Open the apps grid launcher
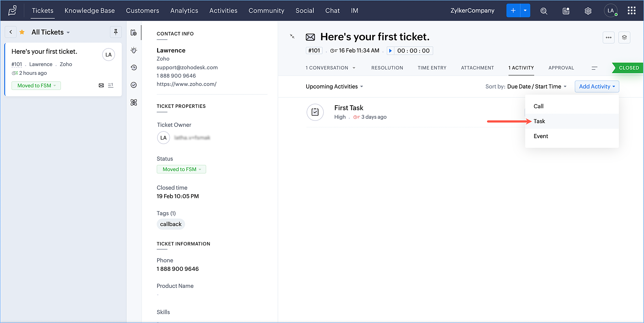The image size is (644, 323). [x=631, y=11]
